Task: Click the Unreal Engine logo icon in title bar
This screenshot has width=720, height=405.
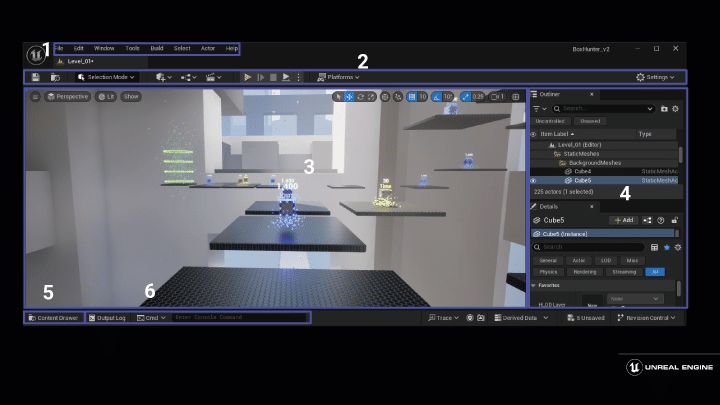Action: point(35,55)
